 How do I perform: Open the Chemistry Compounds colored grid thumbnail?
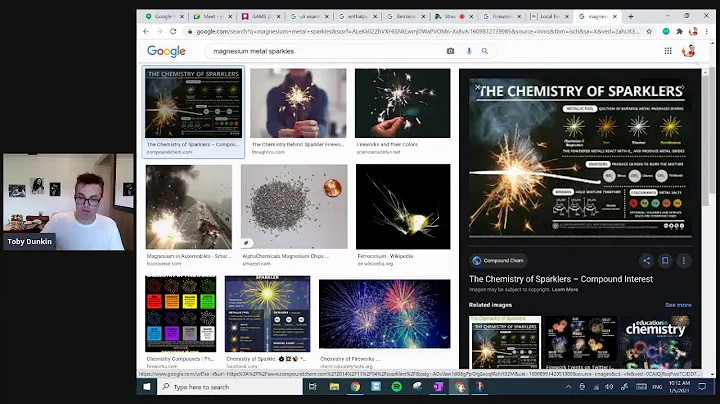pyautogui.click(x=180, y=314)
